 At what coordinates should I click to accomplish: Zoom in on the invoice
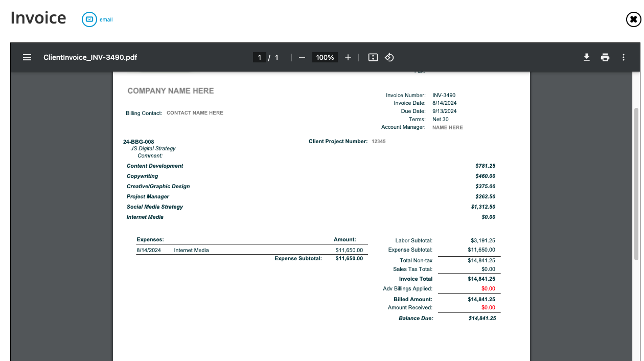click(x=348, y=57)
